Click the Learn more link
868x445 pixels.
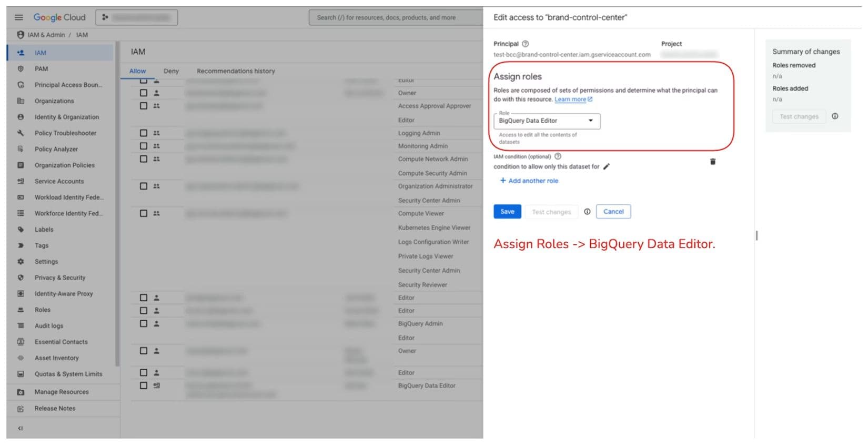pos(573,99)
